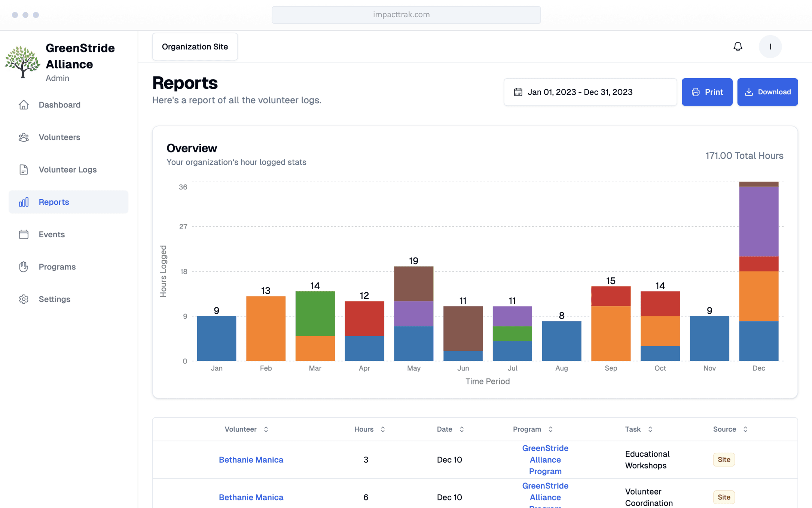Screen dimensions: 812x508
Task: Click the Volunteer Logs document icon
Action: point(24,170)
